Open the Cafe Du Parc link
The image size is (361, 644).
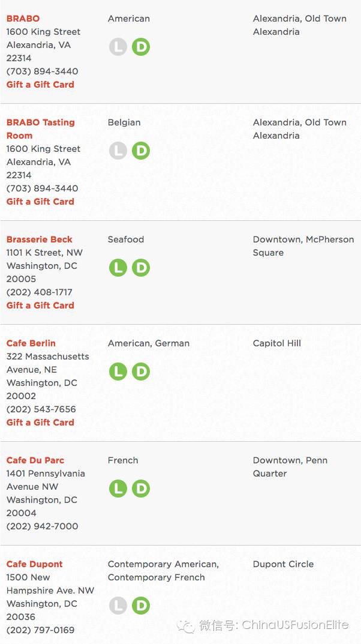pos(35,460)
